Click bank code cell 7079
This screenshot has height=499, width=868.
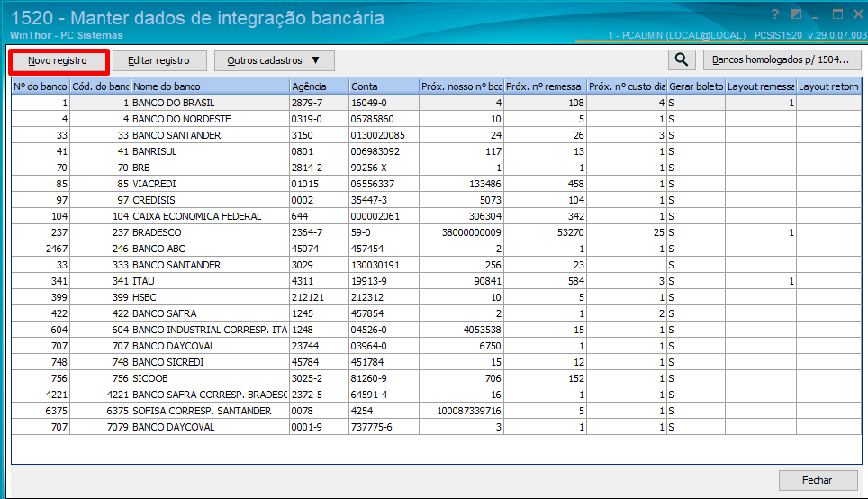click(100, 426)
